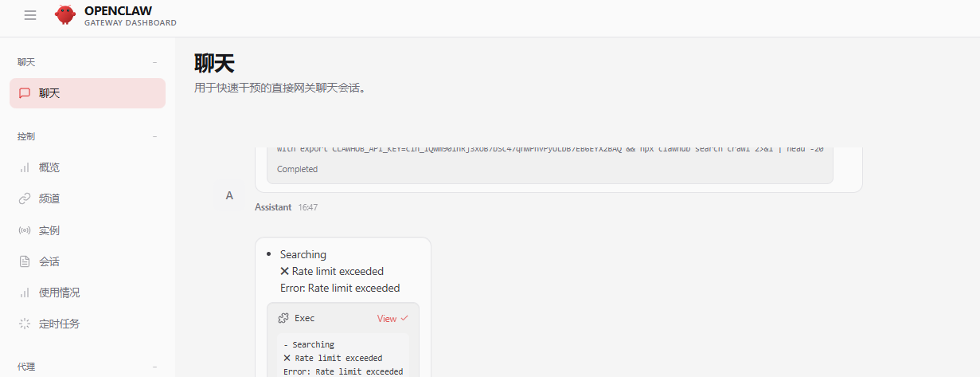Collapse the 控制 sidebar section
The height and width of the screenshot is (377, 980).
point(154,136)
